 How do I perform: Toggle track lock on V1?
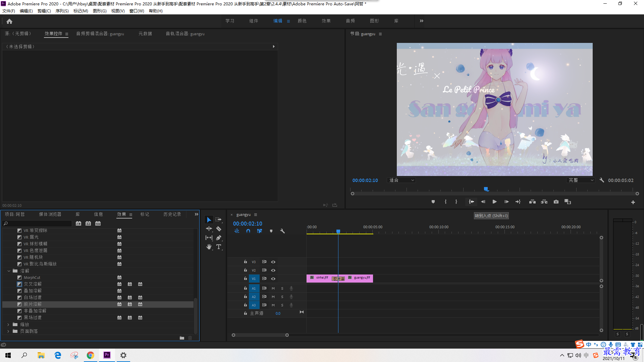[x=246, y=279]
